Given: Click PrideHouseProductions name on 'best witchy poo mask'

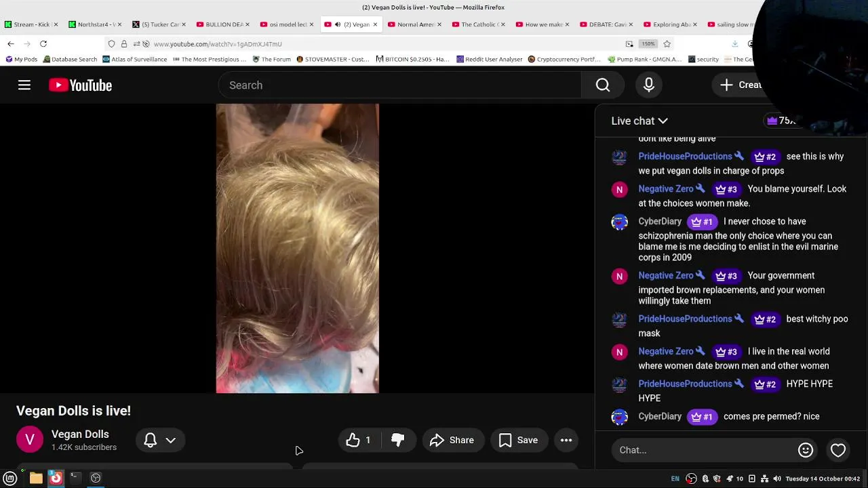Looking at the screenshot, I should click(x=685, y=319).
